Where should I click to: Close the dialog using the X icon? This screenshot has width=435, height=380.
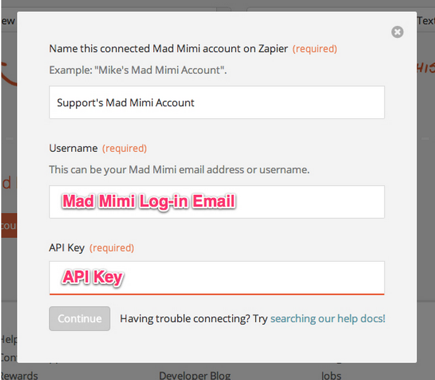pyautogui.click(x=397, y=32)
